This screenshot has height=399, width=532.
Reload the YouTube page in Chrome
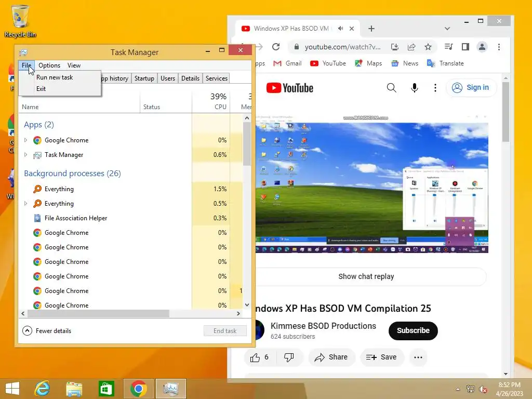276,47
